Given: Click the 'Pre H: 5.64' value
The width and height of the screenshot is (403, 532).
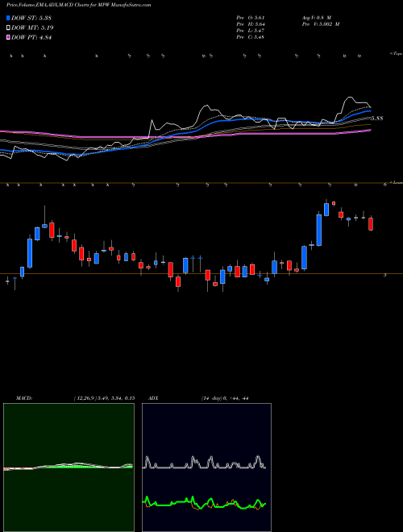Looking at the screenshot, I should [x=251, y=24].
